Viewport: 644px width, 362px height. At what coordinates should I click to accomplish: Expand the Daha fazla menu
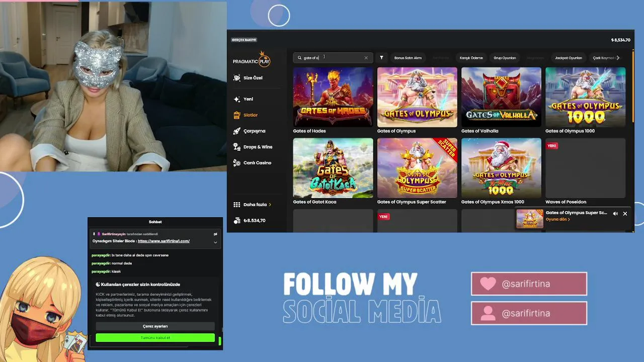point(252,205)
